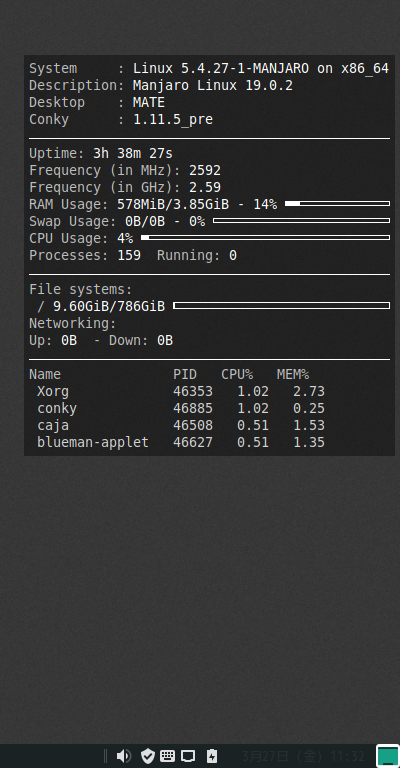Screen dimensions: 400x768
Task: Open the keyboard input tray icon
Action: click(167, 756)
